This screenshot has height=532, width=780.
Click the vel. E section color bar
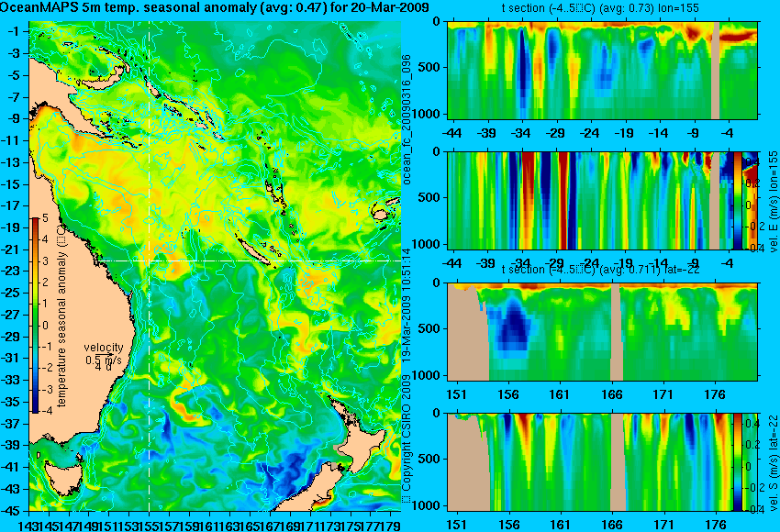737,200
